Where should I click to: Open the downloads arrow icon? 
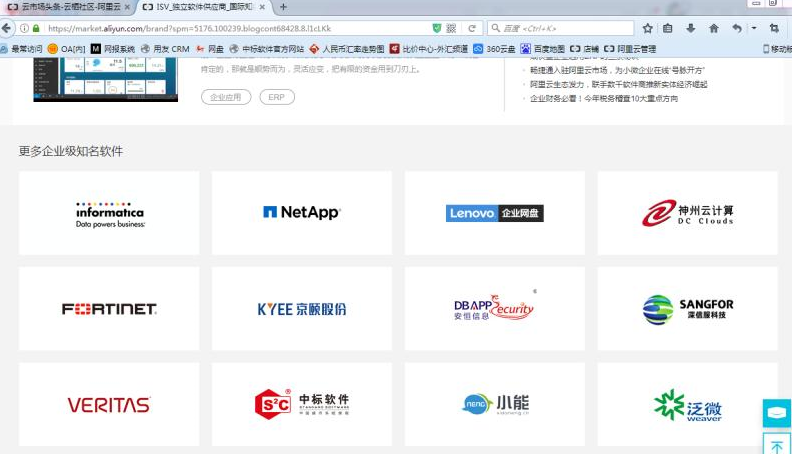[x=690, y=28]
